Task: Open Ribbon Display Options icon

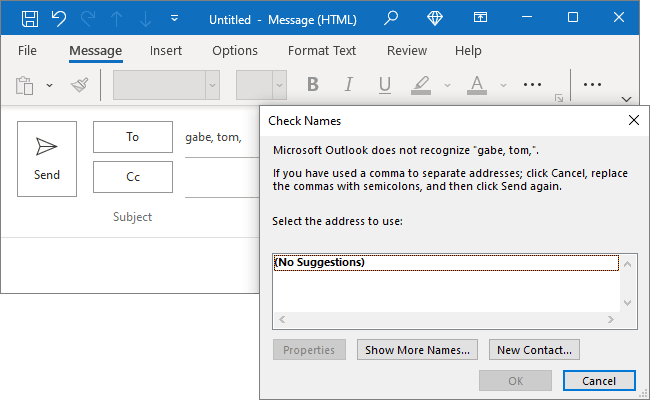Action: pos(480,17)
